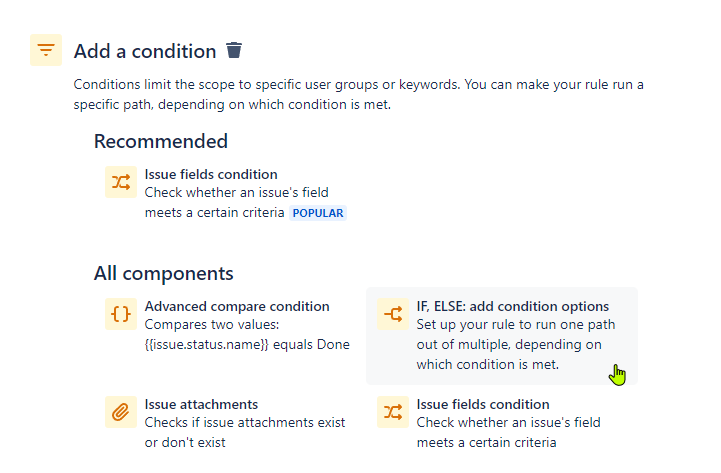Click the curly braces Advanced compare icon
The height and width of the screenshot is (473, 721).
coord(121,314)
